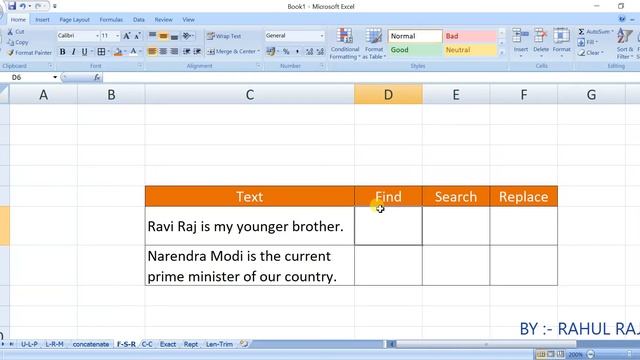Open the Format cells menu
This screenshot has height=360, width=640.
562,41
